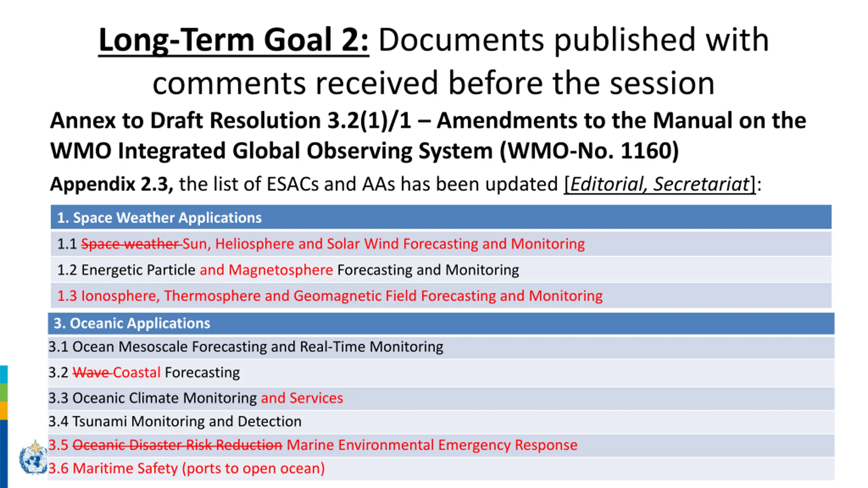This screenshot has width=868, height=488.
Task: Select row 1.3 Ionosphere, Thermosphere and Geomagnetic Field
Action: [330, 296]
